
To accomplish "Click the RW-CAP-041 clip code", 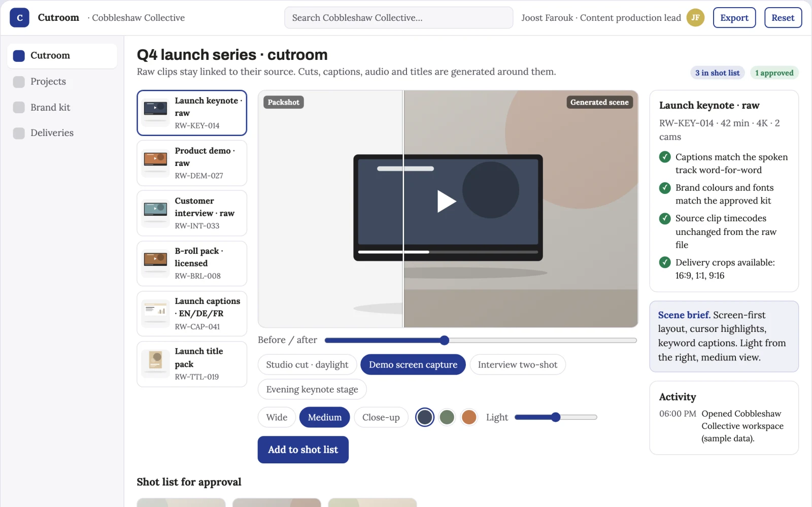I will click(197, 327).
